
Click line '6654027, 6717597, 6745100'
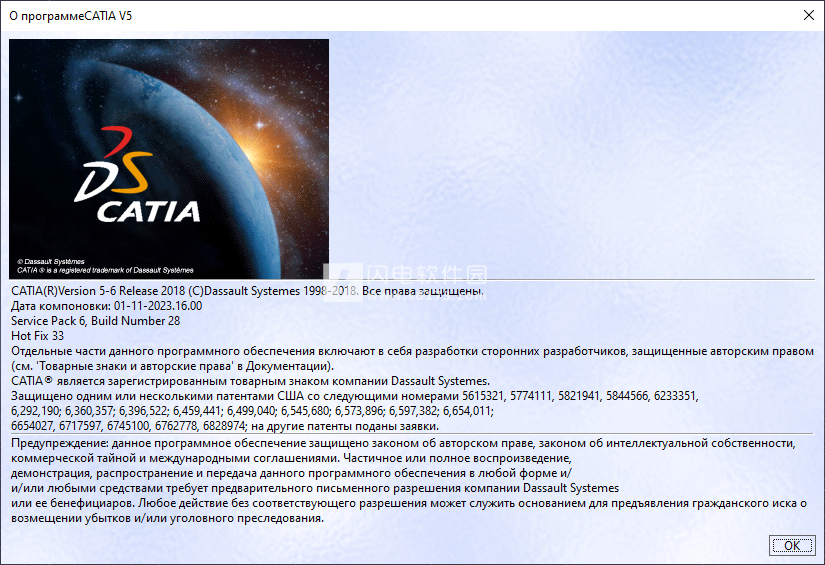(225, 426)
